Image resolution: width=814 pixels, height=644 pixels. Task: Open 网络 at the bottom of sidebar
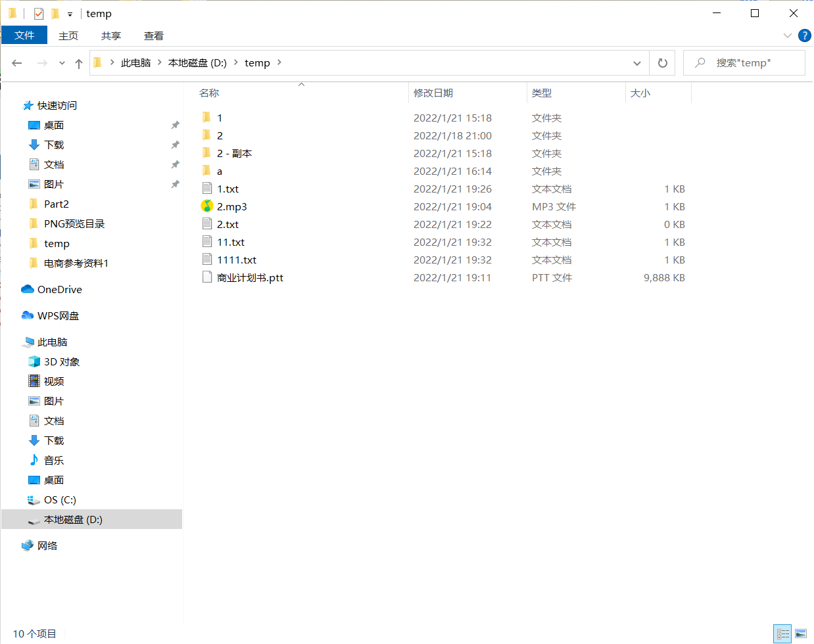[50, 545]
